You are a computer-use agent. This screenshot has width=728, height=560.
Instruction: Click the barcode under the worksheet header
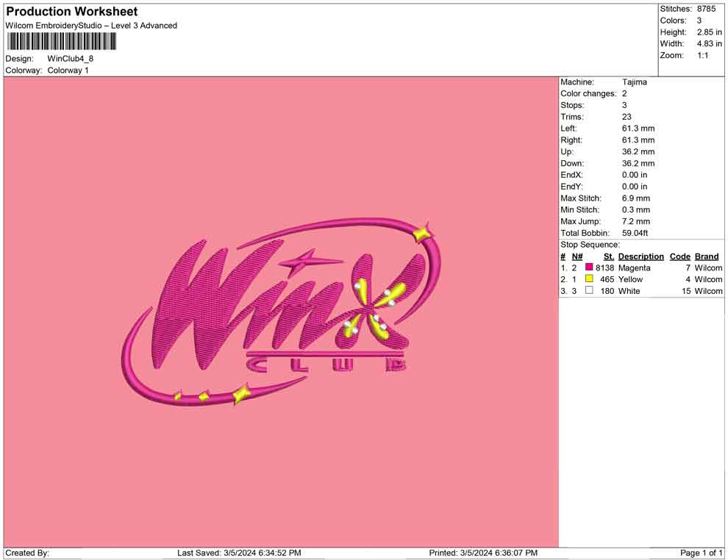(x=61, y=42)
